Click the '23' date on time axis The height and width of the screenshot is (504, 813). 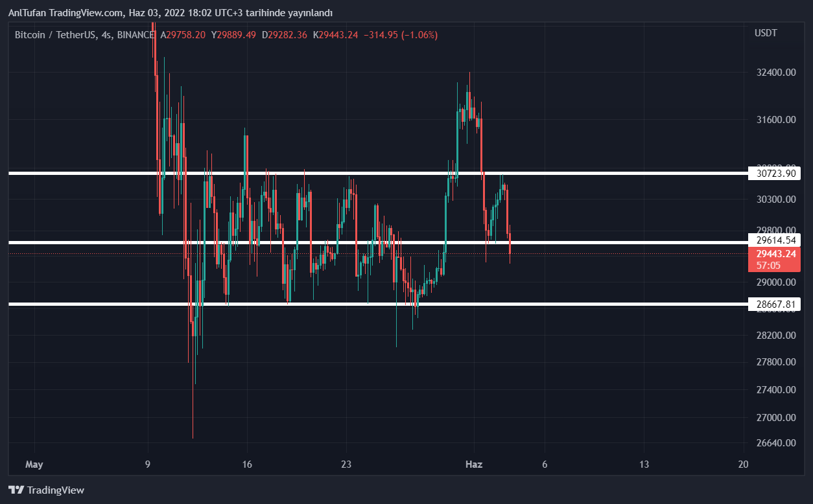point(346,464)
